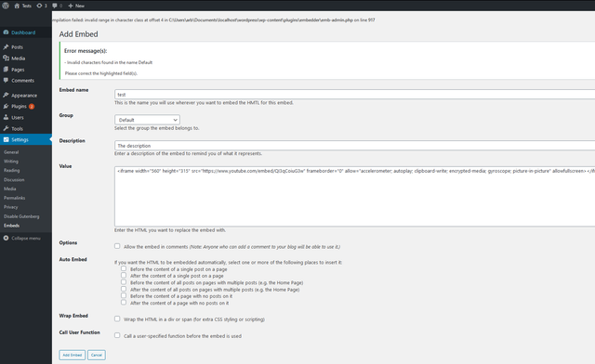Click the Pages icon in sidebar
The height and width of the screenshot is (364, 595).
coord(6,70)
